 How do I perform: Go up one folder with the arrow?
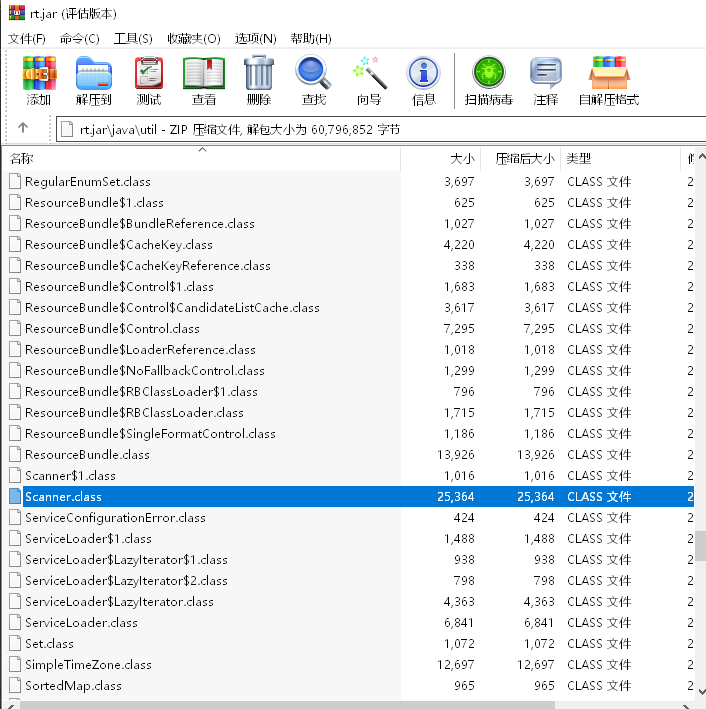(23, 128)
